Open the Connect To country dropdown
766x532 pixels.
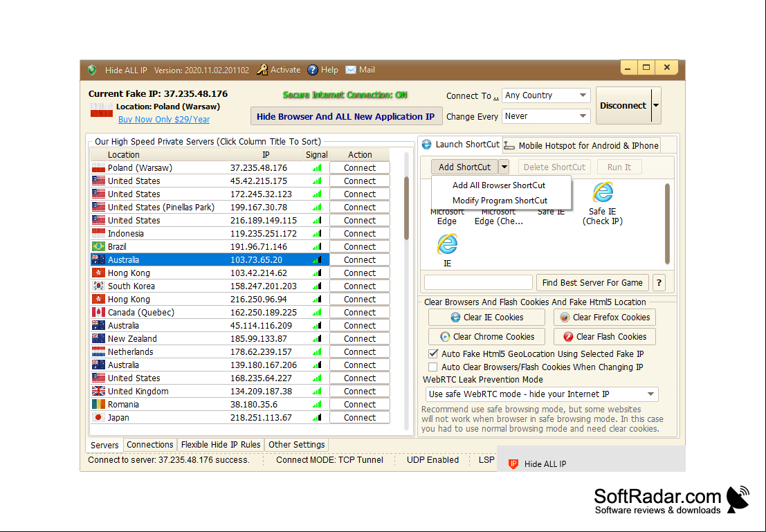[546, 95]
